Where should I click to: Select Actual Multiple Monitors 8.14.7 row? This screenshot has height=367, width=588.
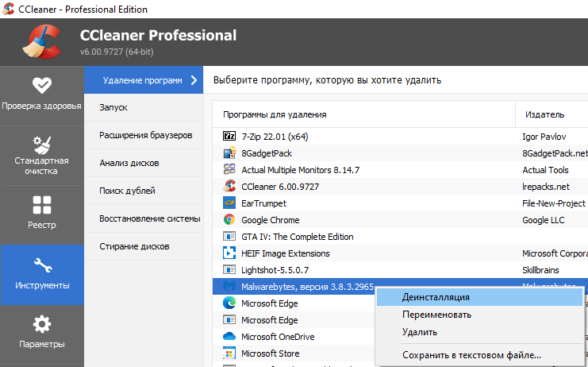(400, 170)
